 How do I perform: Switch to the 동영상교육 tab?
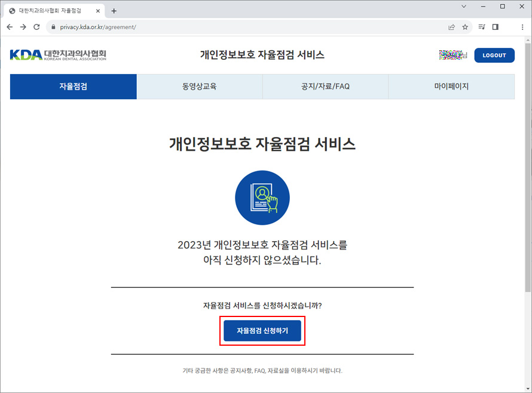pyautogui.click(x=199, y=87)
